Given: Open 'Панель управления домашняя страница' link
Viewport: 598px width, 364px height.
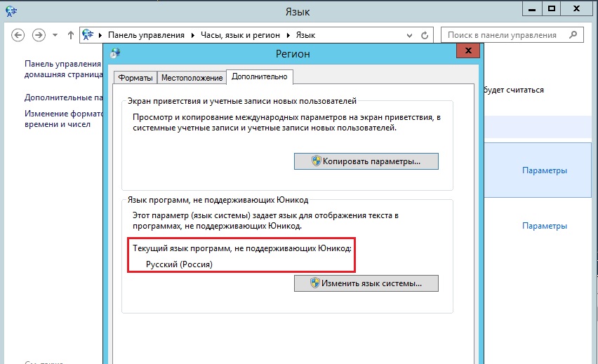Looking at the screenshot, I should point(63,69).
